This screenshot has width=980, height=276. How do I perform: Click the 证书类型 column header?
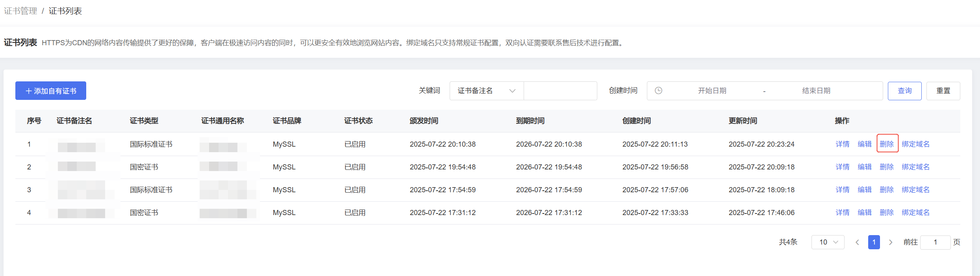(144, 121)
